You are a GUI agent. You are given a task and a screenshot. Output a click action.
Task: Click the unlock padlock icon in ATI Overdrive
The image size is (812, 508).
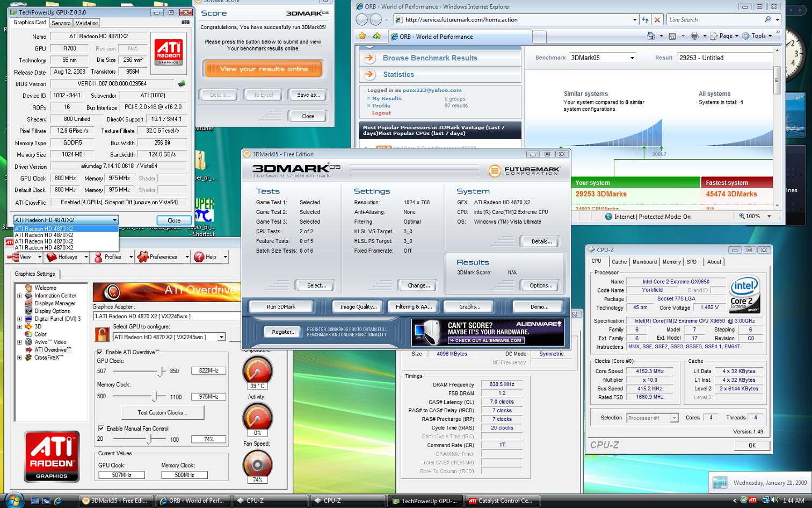(102, 334)
